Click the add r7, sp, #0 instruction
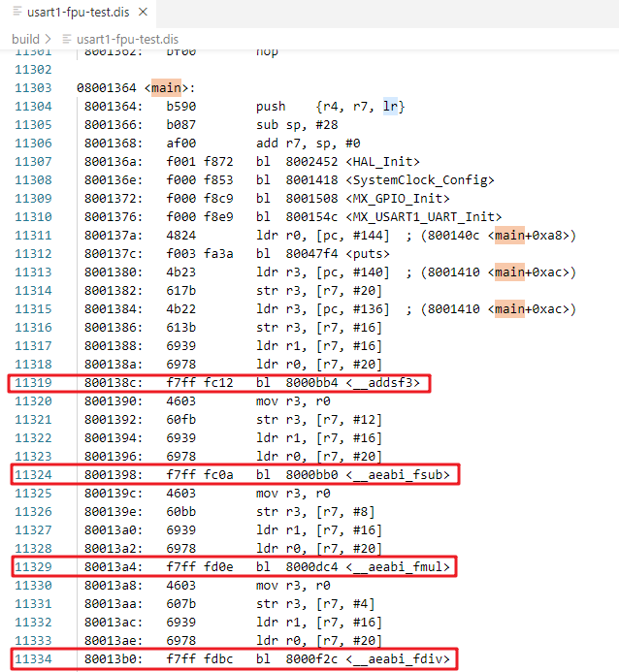This screenshot has width=619, height=672. click(309, 144)
